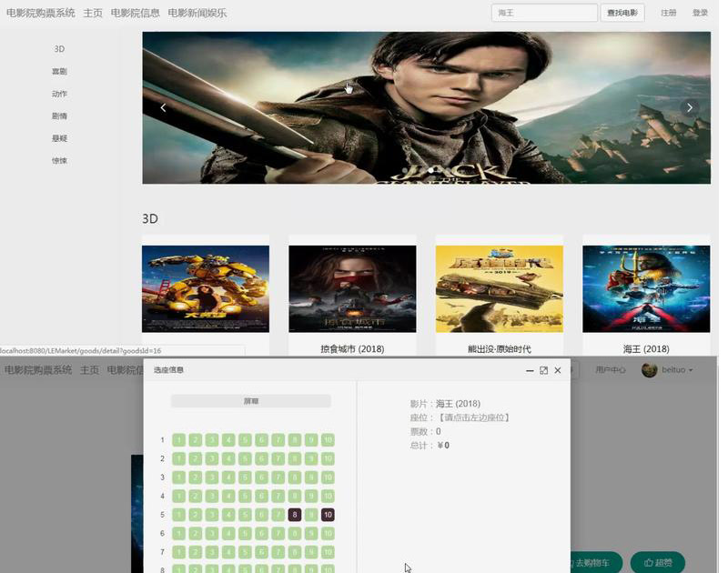The width and height of the screenshot is (728, 573).
Task: Filter movies by the 3D sidebar category
Action: tap(59, 49)
